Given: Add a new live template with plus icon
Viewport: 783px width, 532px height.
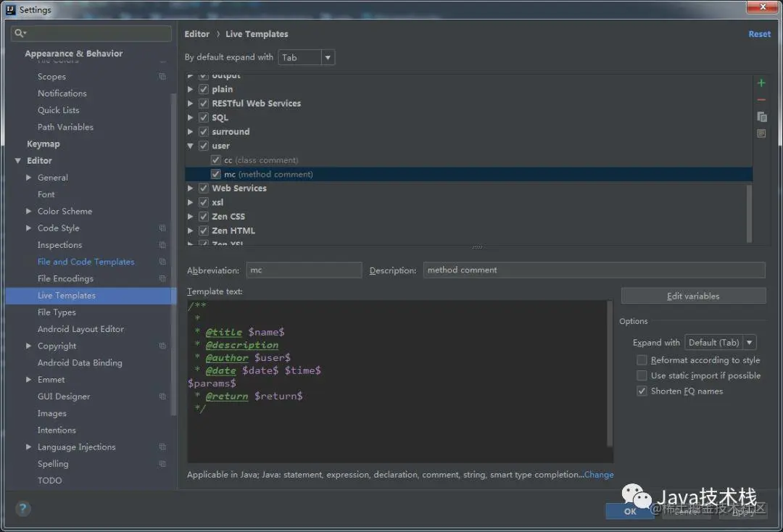Looking at the screenshot, I should coord(761,83).
